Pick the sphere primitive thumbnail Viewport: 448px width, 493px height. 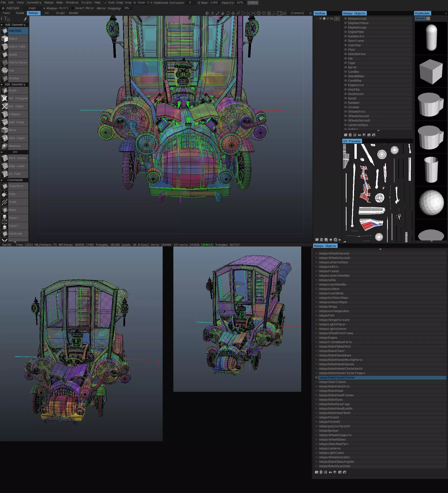coord(431,202)
